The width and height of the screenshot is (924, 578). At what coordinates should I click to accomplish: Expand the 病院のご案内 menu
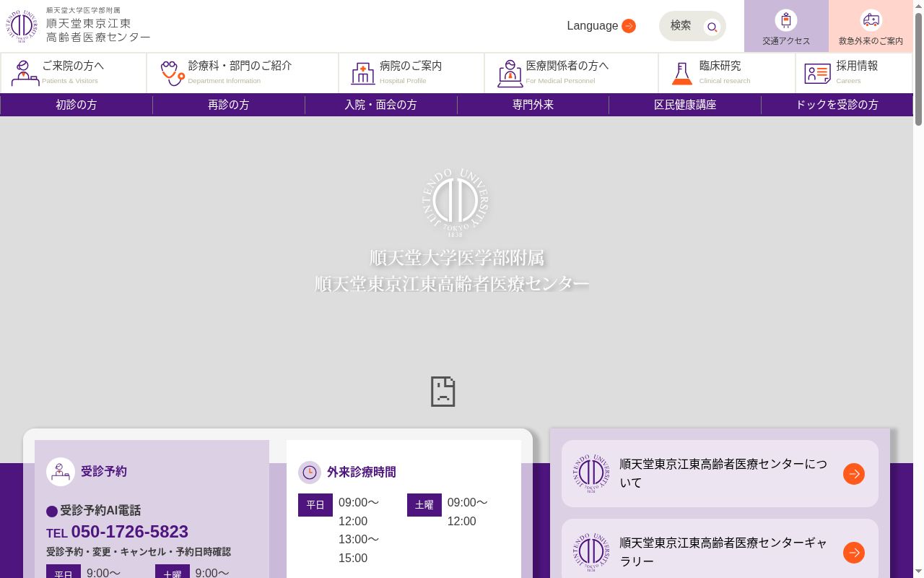pos(411,73)
